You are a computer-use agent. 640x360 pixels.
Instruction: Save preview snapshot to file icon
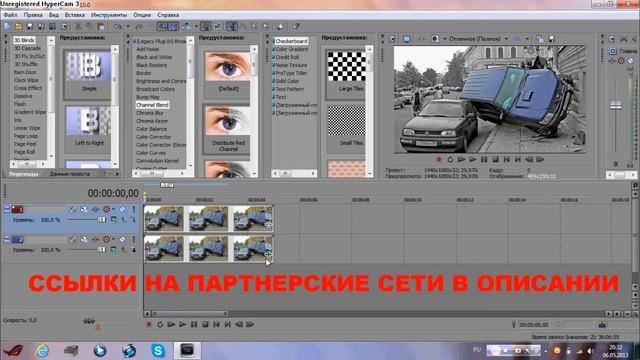tap(551, 39)
